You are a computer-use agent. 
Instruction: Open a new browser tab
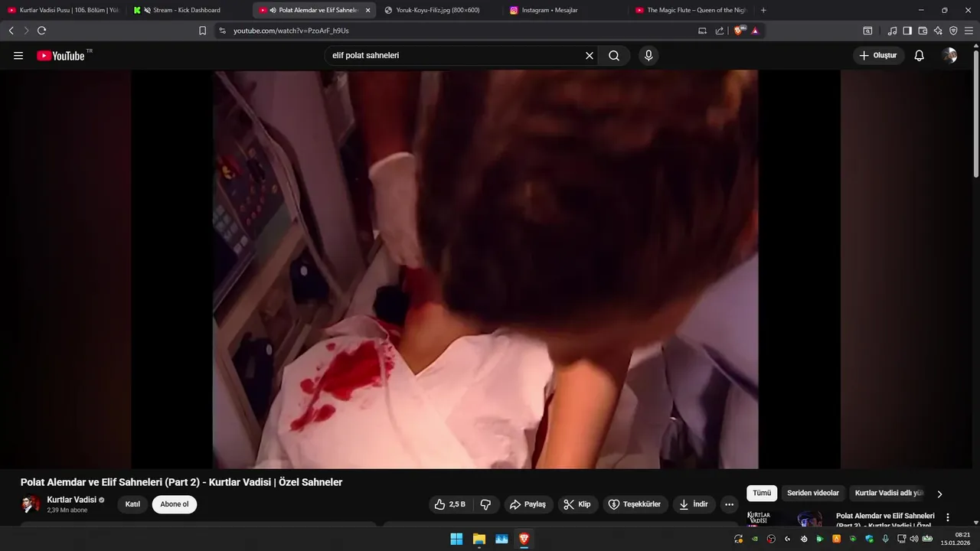pyautogui.click(x=763, y=10)
